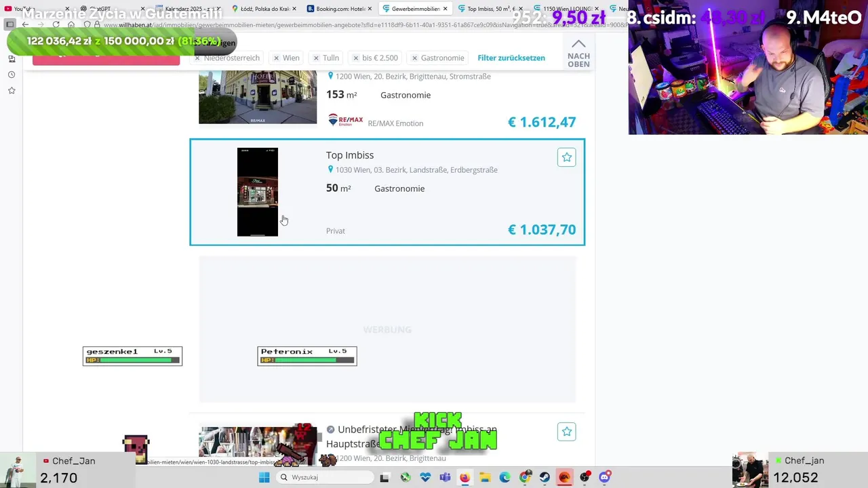Remove the Niederösterreich filter chip

197,58
